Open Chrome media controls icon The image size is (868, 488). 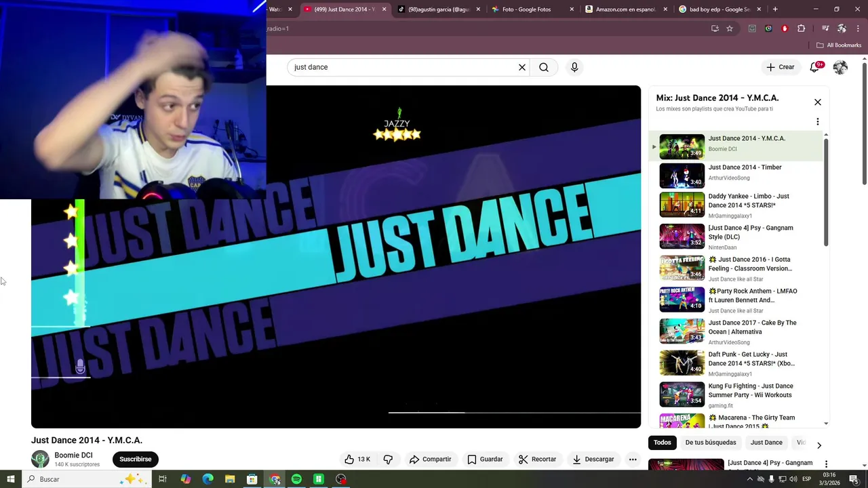point(825,28)
